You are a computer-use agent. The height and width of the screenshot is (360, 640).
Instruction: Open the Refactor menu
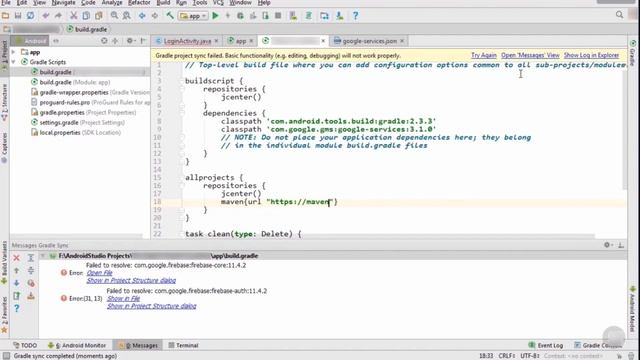pos(139,2)
